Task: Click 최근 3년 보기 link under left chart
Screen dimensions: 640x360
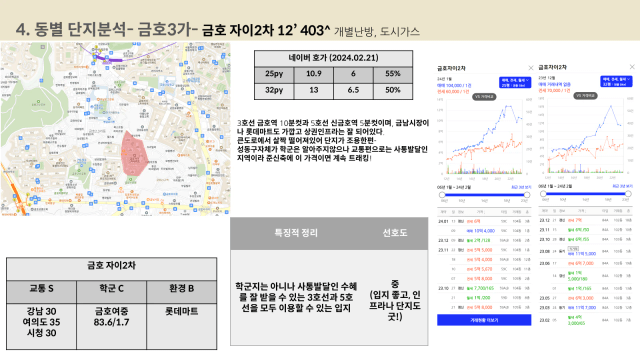Action: click(x=521, y=187)
